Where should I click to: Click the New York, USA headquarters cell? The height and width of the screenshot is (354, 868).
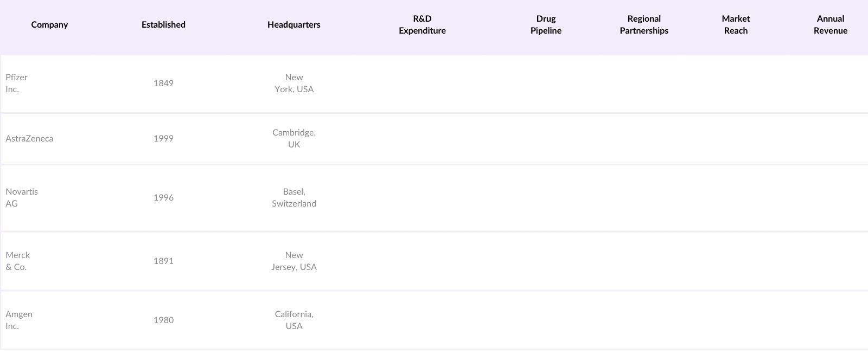point(293,83)
